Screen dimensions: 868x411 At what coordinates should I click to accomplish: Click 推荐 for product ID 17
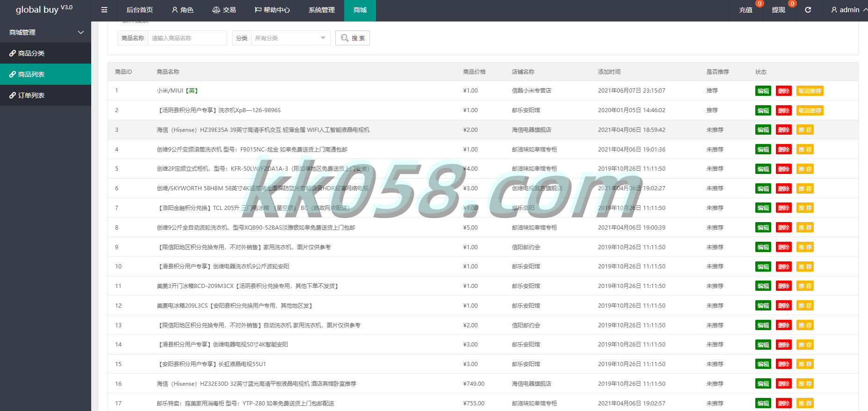click(805, 404)
